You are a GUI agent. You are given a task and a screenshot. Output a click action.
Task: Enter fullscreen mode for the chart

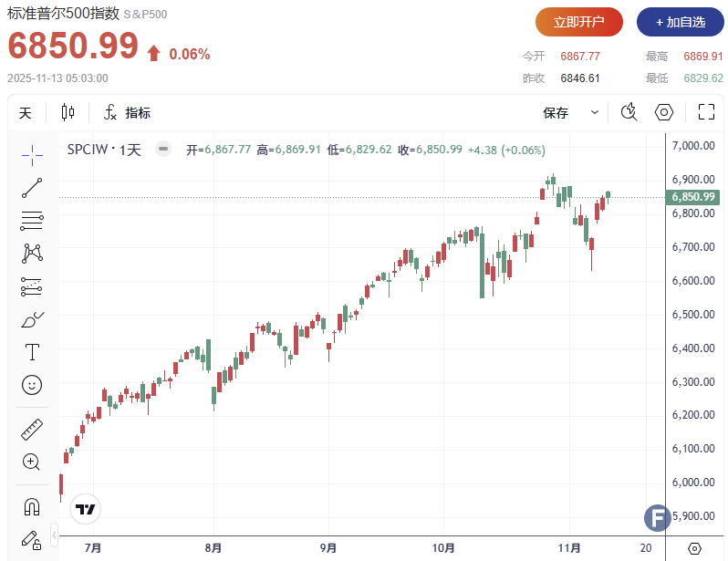click(705, 112)
